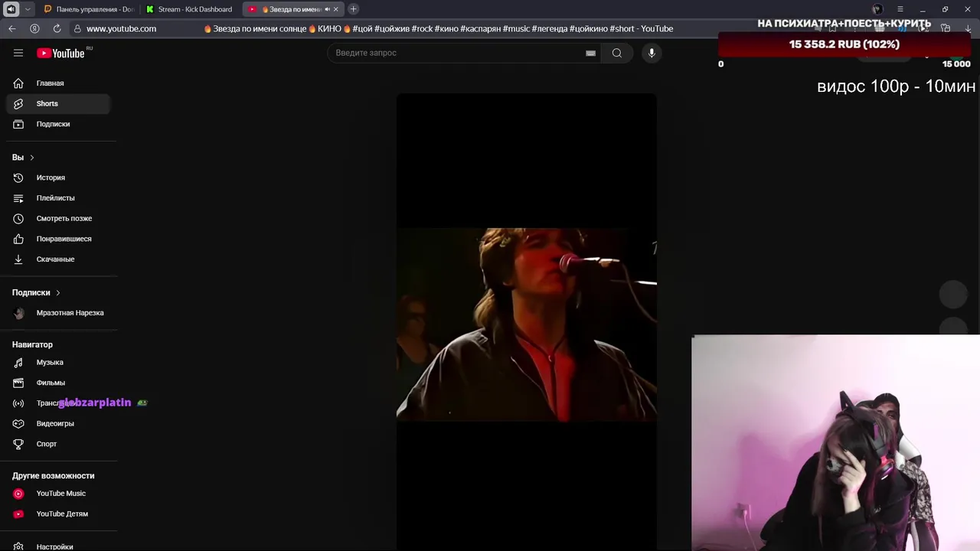Click the История clock icon
This screenshot has height=551, width=980.
tap(18, 178)
